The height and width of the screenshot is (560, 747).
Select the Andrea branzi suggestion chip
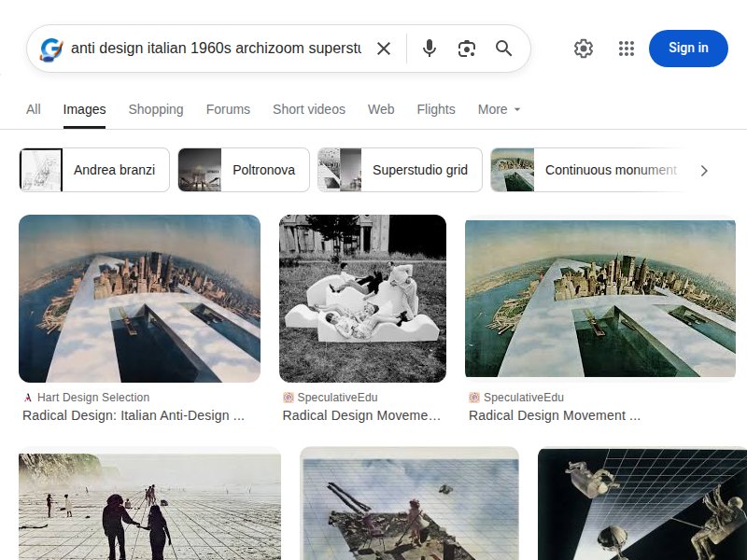tap(93, 170)
